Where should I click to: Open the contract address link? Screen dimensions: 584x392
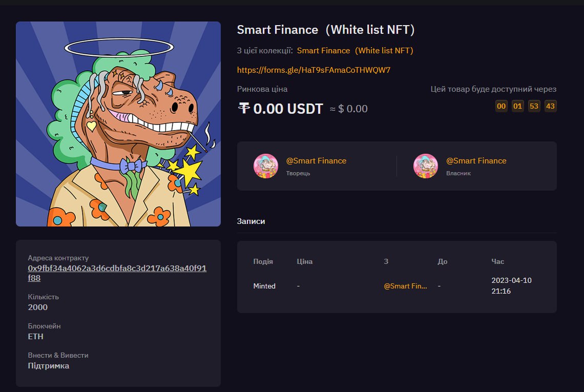click(x=117, y=273)
